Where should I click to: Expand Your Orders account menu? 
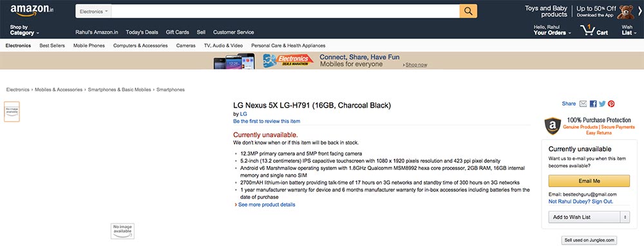[553, 30]
